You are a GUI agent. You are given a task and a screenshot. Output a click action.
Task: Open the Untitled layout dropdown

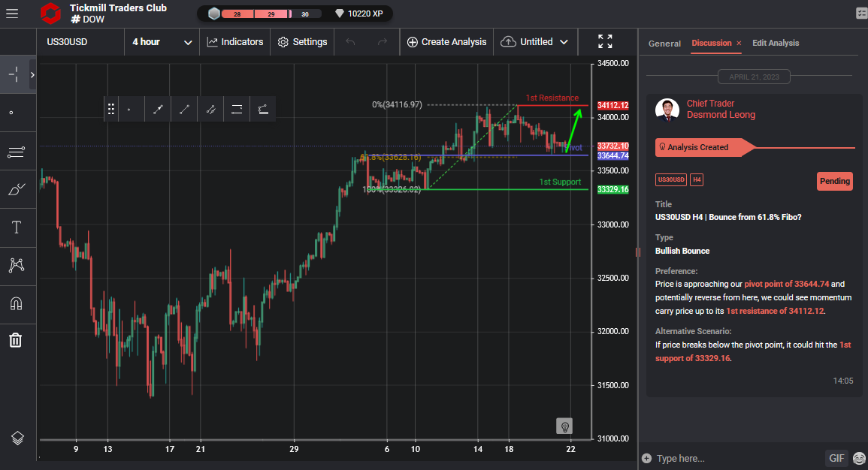[535, 42]
